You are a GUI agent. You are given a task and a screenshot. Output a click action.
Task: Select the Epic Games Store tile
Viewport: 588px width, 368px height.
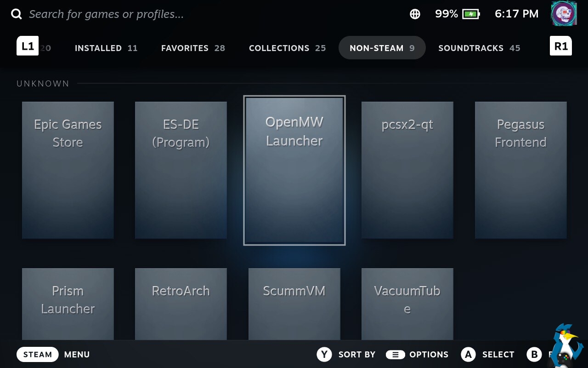click(68, 170)
